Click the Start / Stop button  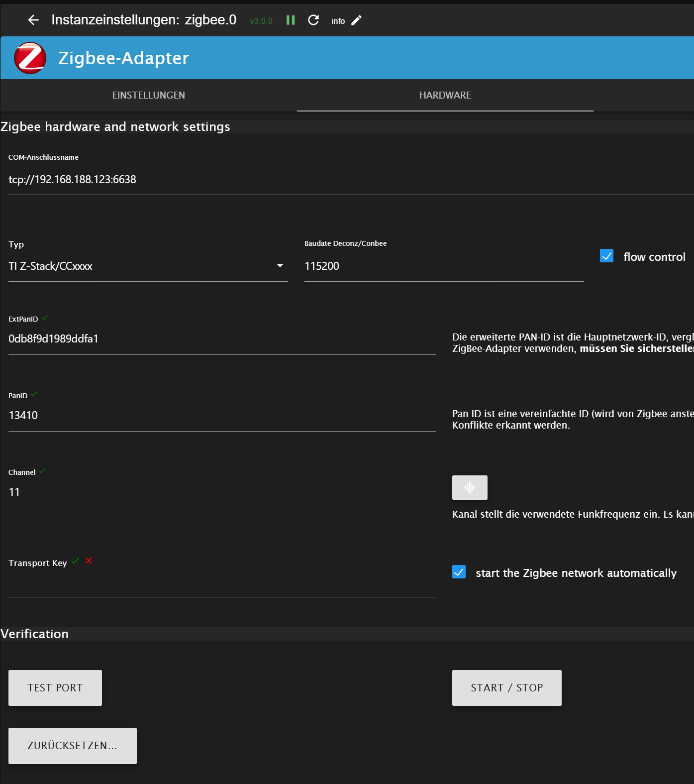[506, 687]
